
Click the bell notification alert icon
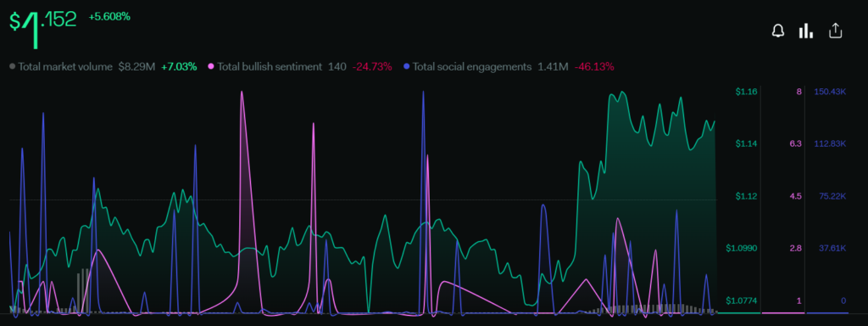pos(778,31)
